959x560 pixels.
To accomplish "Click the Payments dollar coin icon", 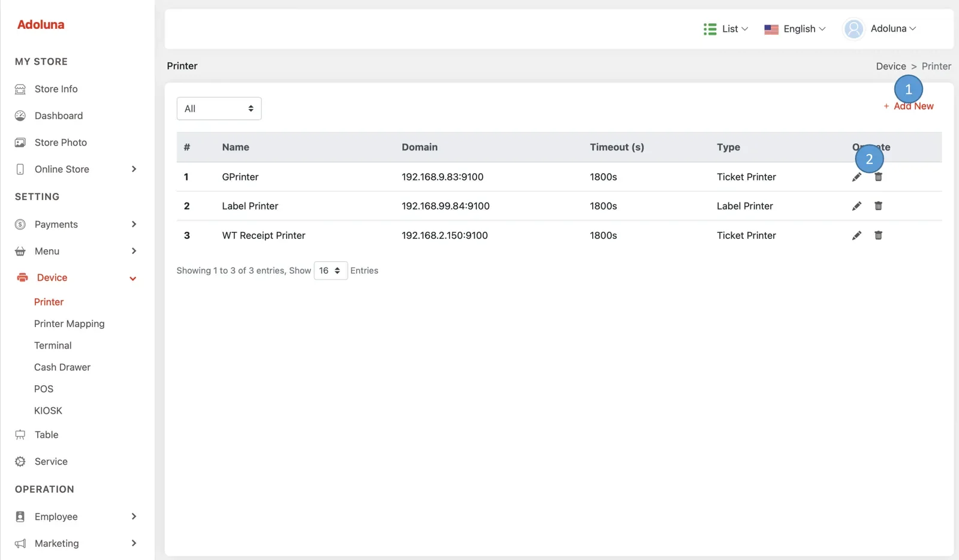I will click(20, 225).
